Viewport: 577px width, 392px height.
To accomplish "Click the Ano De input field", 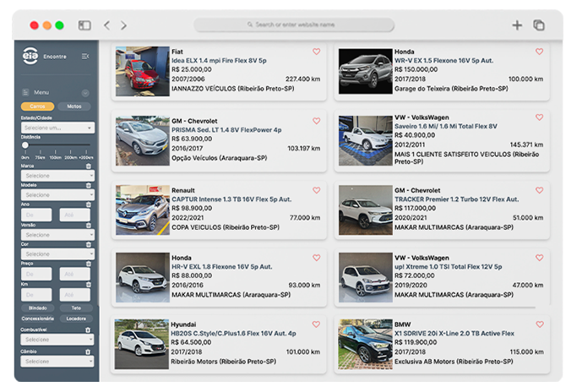I will tap(36, 215).
